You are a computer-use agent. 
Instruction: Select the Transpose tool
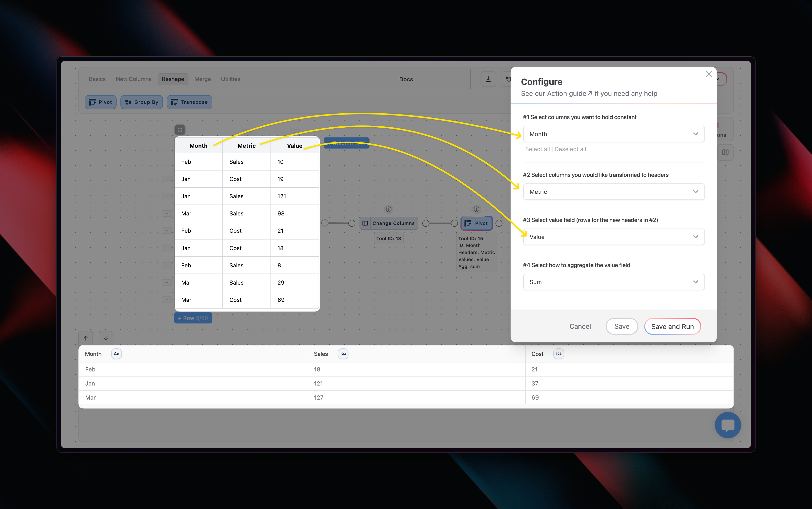pyautogui.click(x=189, y=102)
